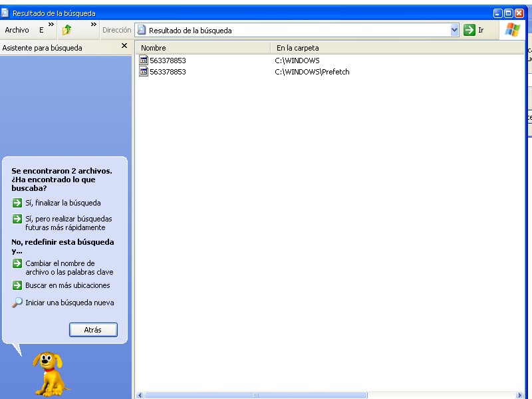Click Iniciar una búsqueda nueva
Viewport: 532px width, 399px height.
point(70,303)
